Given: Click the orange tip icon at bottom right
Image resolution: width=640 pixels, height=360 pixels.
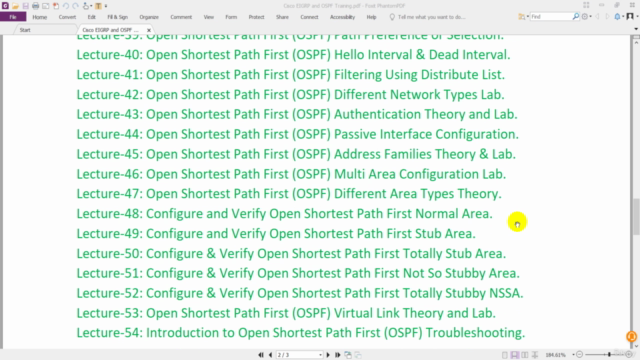Looking at the screenshot, I should coord(631,336).
